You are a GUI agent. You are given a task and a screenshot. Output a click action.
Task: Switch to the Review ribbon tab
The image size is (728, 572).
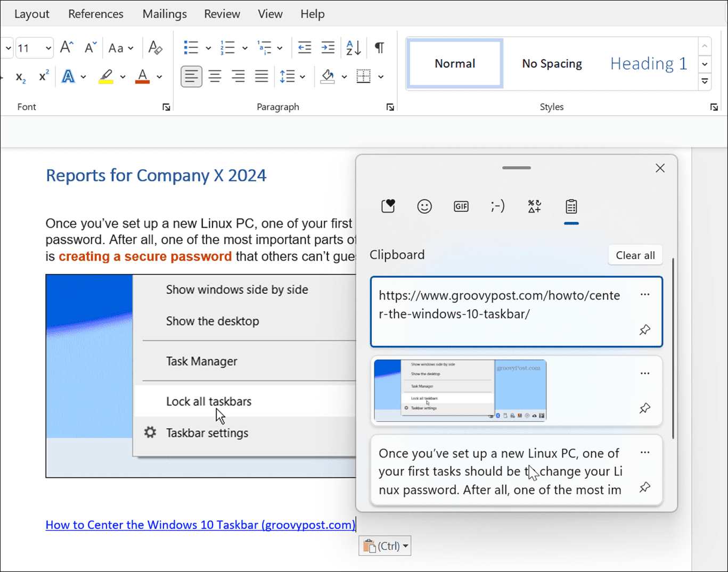(x=222, y=14)
